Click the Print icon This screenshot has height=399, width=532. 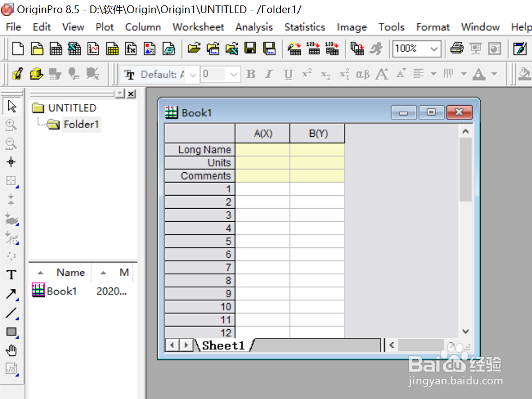click(457, 49)
